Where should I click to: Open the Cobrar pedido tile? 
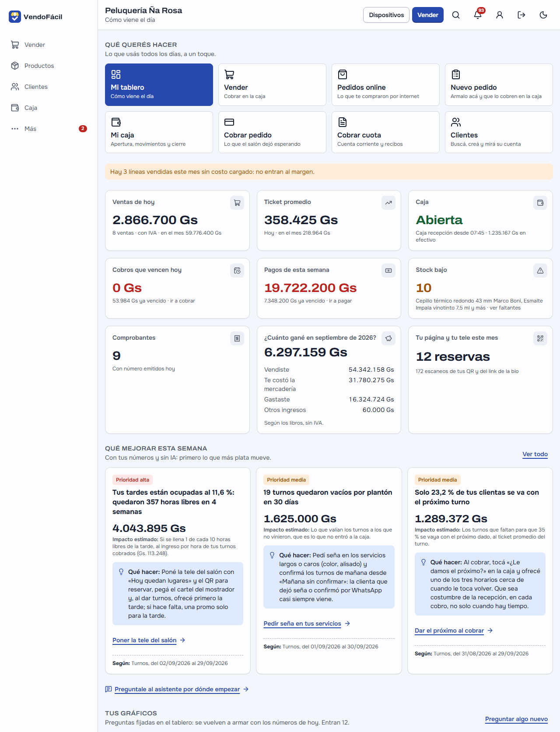(272, 132)
